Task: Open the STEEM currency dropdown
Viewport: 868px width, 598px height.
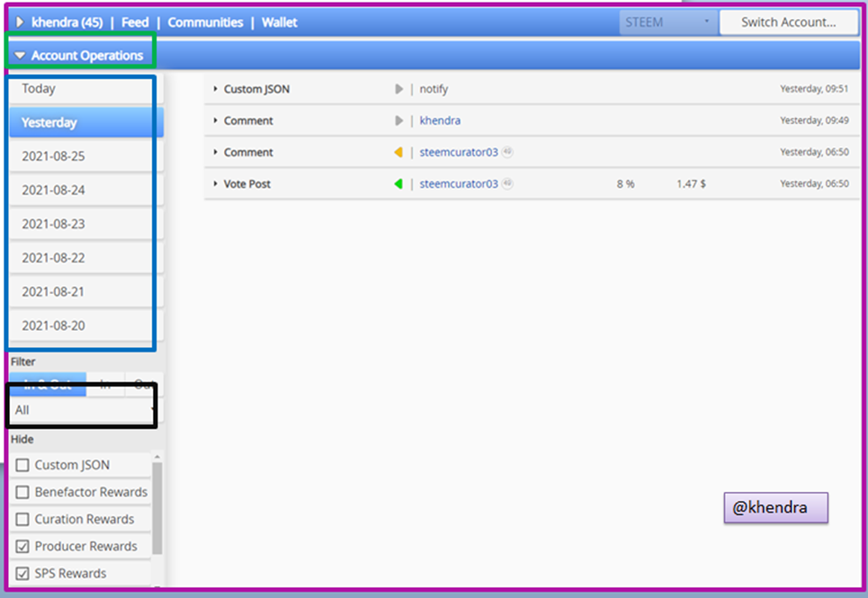Action: tap(667, 22)
